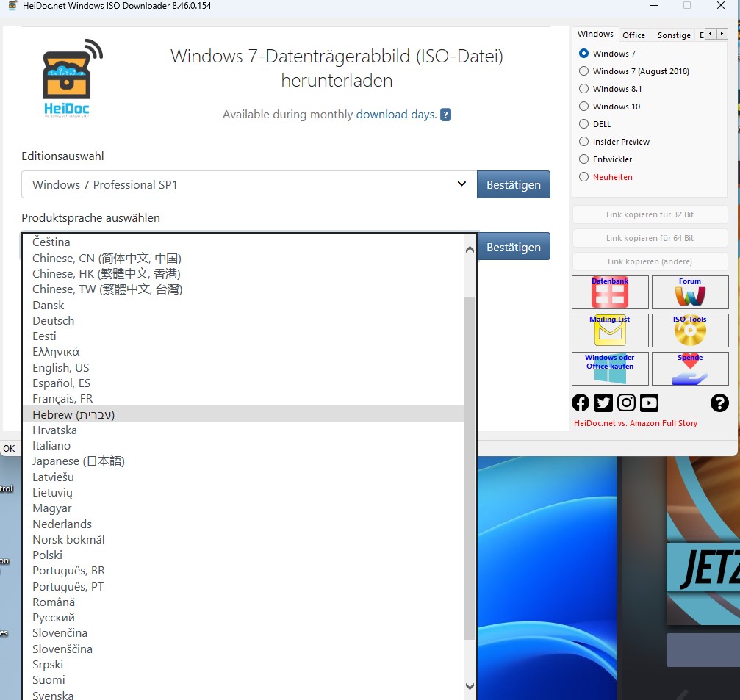Click the HeiDoc treasure chest logo
Screen dimensions: 740x700
(73, 78)
